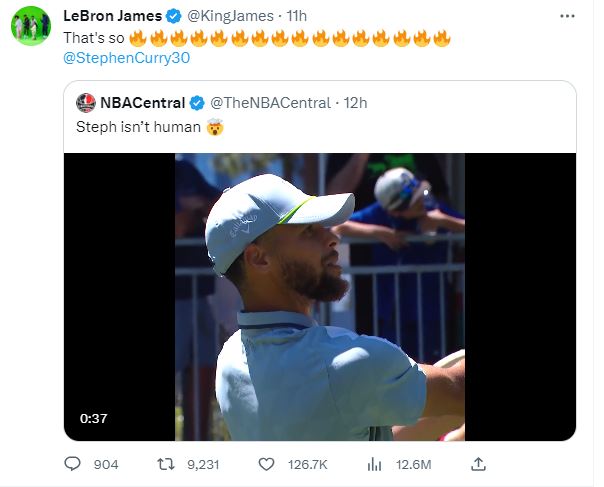
Task: Open the @KingJames handle link
Action: [x=230, y=16]
